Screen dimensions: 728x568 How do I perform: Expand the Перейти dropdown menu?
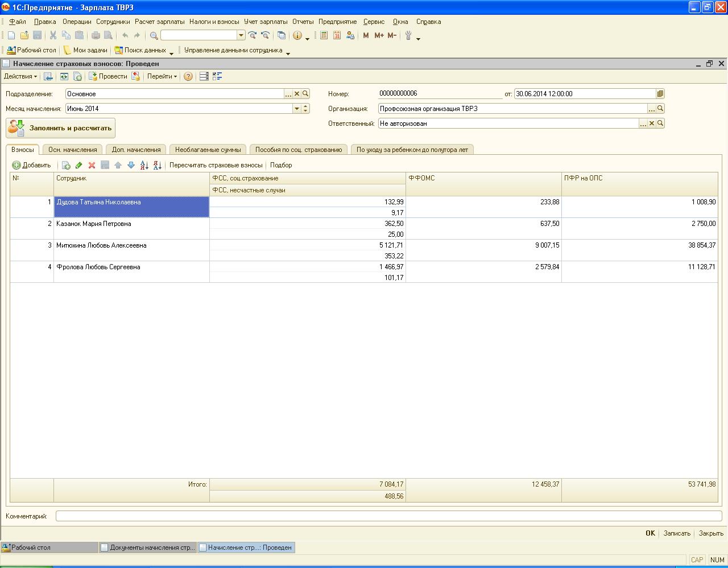tap(162, 76)
